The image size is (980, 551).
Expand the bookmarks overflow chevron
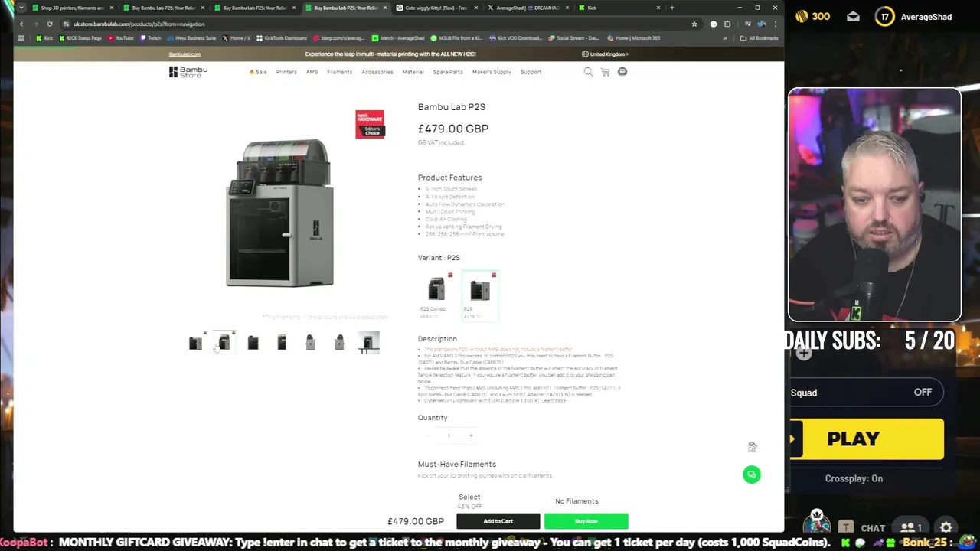pyautogui.click(x=724, y=37)
